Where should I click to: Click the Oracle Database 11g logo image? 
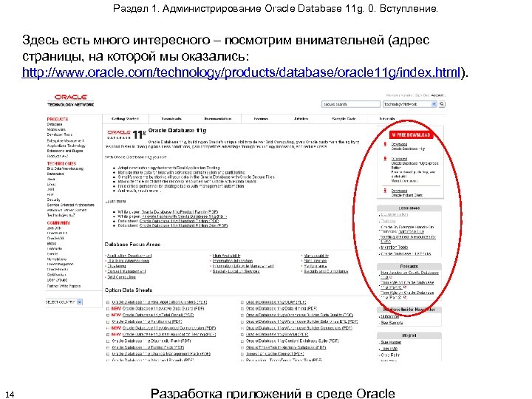126,134
